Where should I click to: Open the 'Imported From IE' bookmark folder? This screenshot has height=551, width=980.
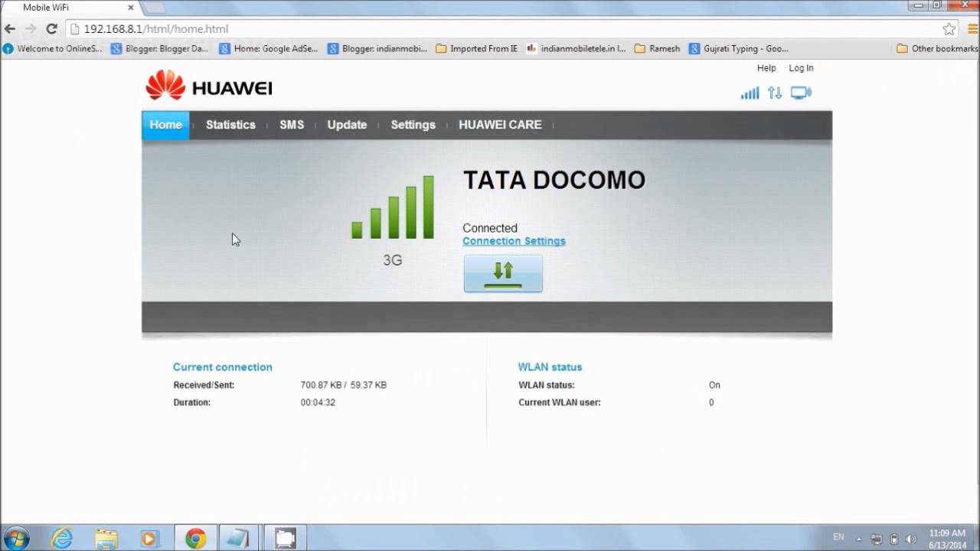point(477,48)
